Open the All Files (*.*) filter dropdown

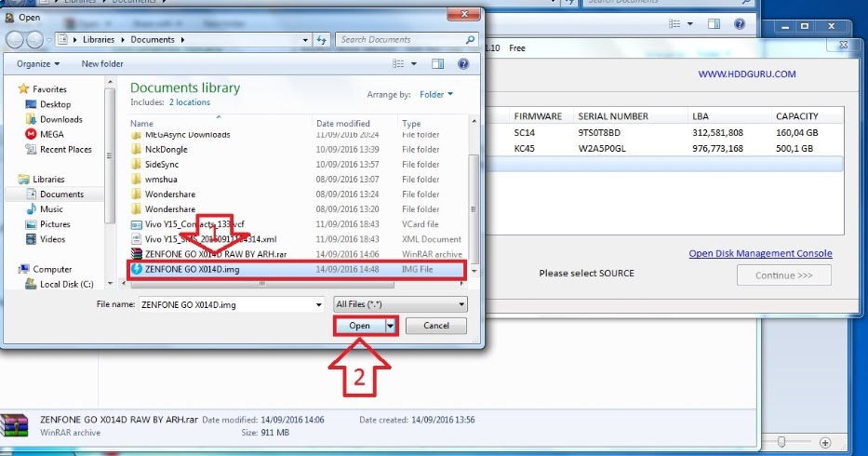(400, 304)
